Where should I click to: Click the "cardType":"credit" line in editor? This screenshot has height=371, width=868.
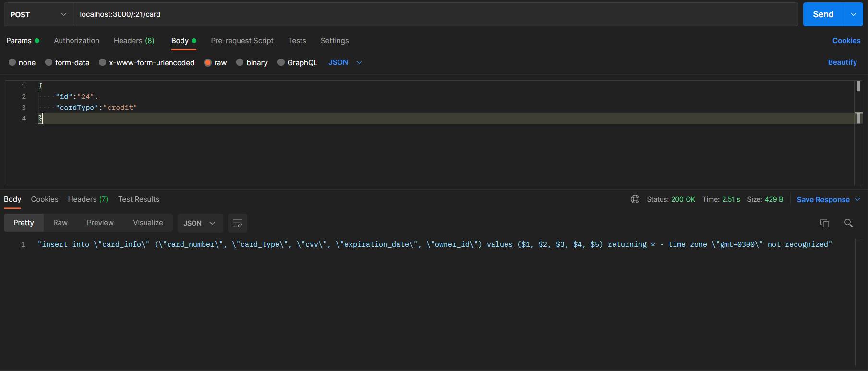pos(96,108)
